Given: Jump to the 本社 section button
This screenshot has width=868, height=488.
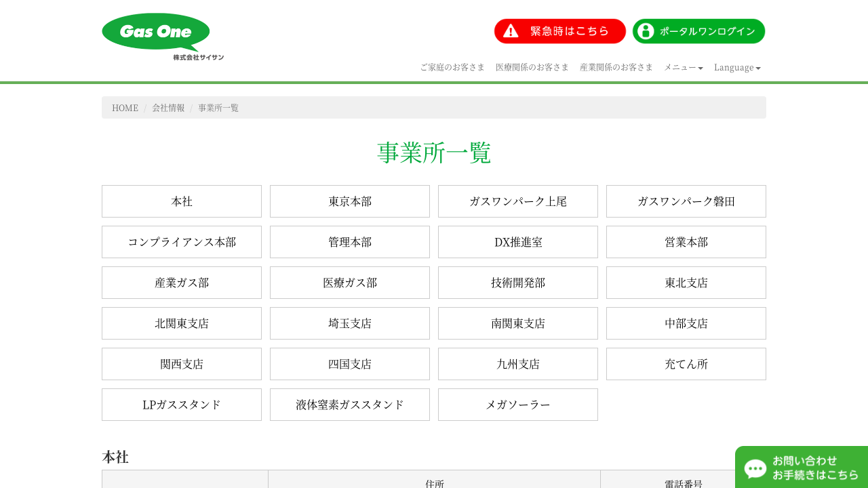Looking at the screenshot, I should 182,201.
